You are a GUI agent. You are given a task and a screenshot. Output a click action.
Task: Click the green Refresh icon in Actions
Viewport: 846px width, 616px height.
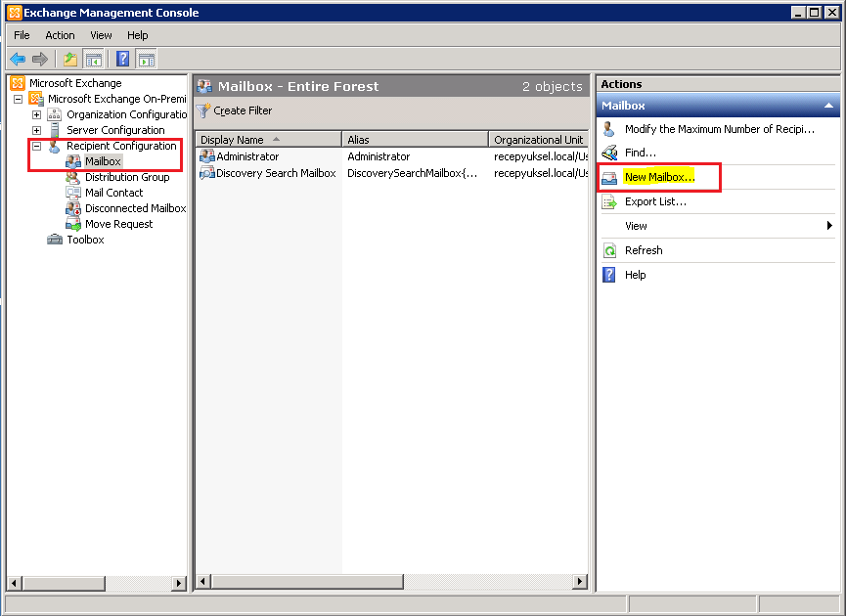point(609,250)
